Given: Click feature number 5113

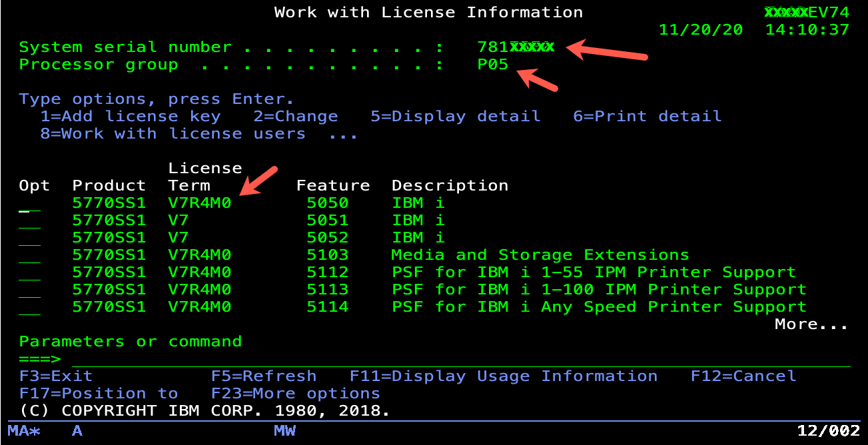Looking at the screenshot, I should pyautogui.click(x=328, y=290).
